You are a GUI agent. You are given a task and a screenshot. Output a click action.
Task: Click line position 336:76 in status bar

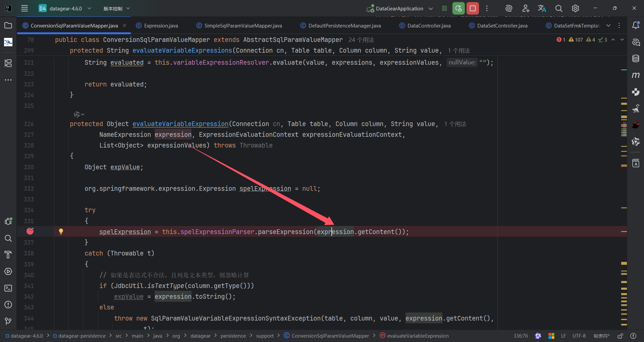pyautogui.click(x=521, y=336)
